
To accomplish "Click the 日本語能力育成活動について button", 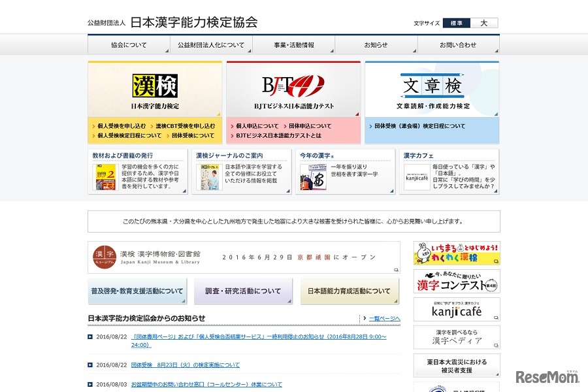I will (x=349, y=291).
